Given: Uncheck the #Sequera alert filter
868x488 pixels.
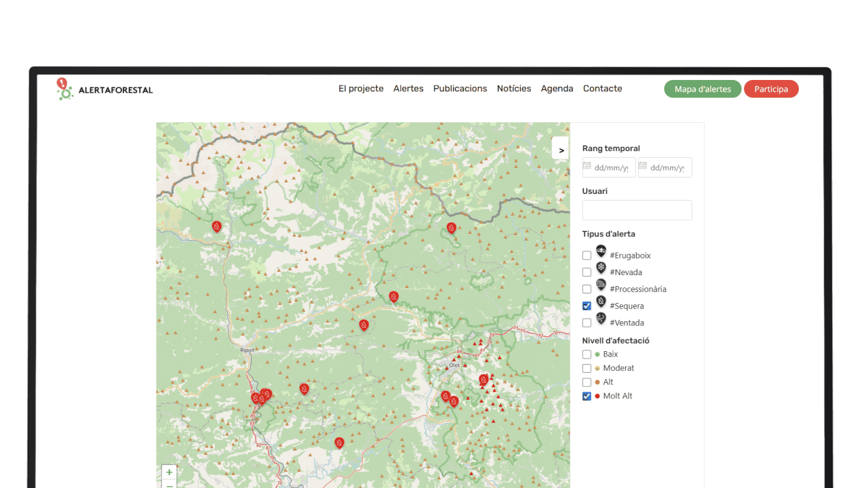Looking at the screenshot, I should pyautogui.click(x=587, y=306).
